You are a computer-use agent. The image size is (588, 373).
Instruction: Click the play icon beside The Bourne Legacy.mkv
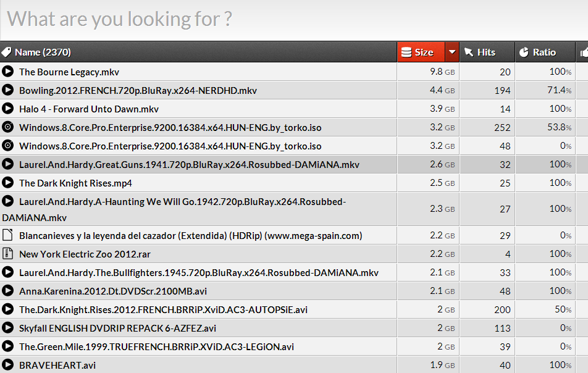pyautogui.click(x=7, y=71)
